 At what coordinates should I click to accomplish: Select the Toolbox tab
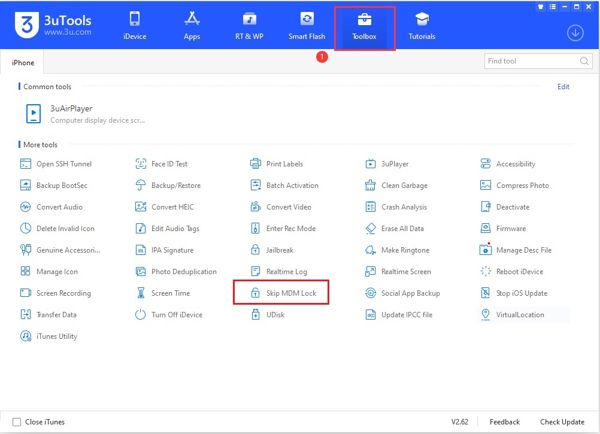364,26
